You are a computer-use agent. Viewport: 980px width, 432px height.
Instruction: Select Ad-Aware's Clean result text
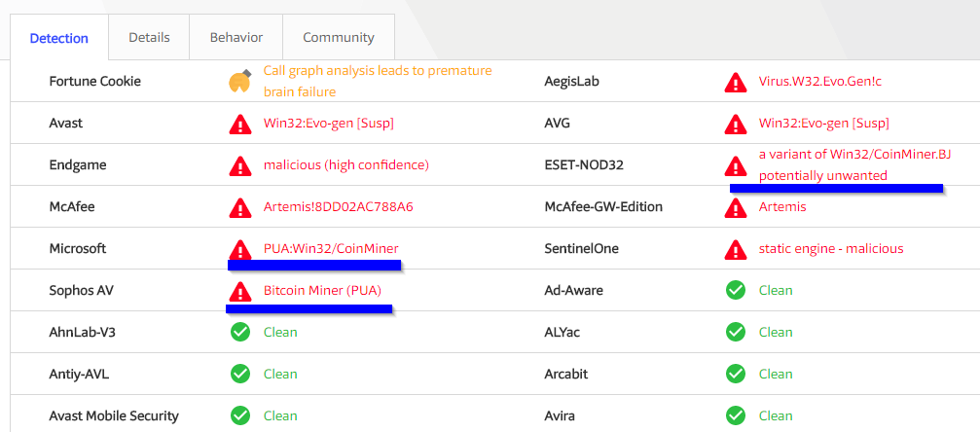point(776,291)
